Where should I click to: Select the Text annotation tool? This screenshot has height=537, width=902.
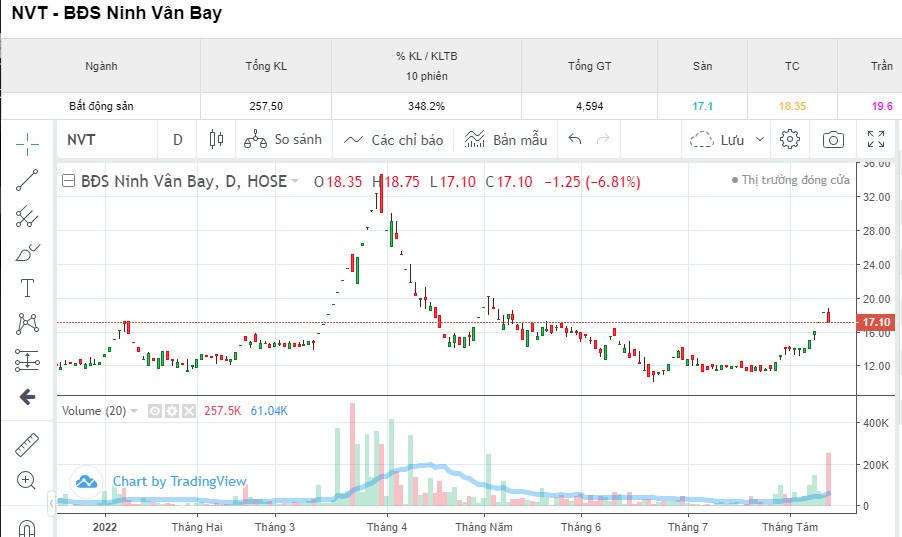[27, 288]
